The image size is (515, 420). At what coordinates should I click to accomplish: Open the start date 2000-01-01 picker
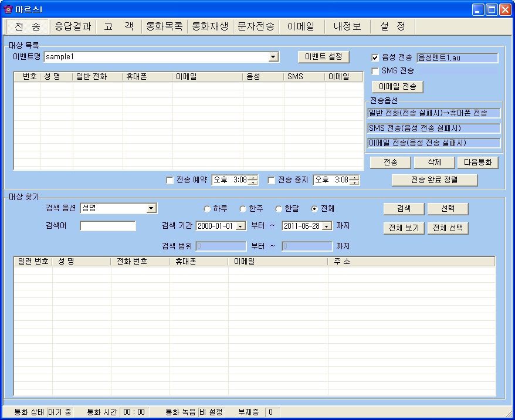pos(240,226)
